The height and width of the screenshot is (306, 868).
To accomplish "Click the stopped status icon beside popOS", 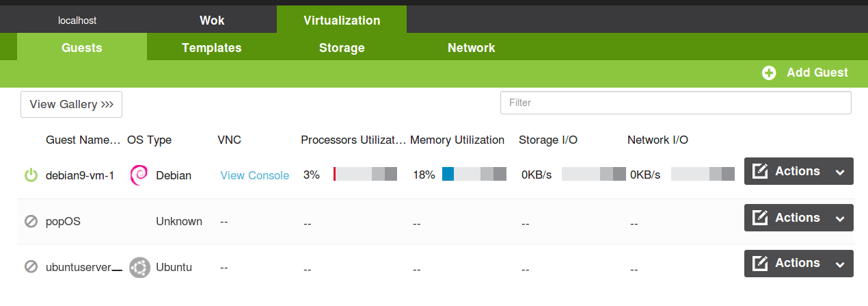I will 31,221.
